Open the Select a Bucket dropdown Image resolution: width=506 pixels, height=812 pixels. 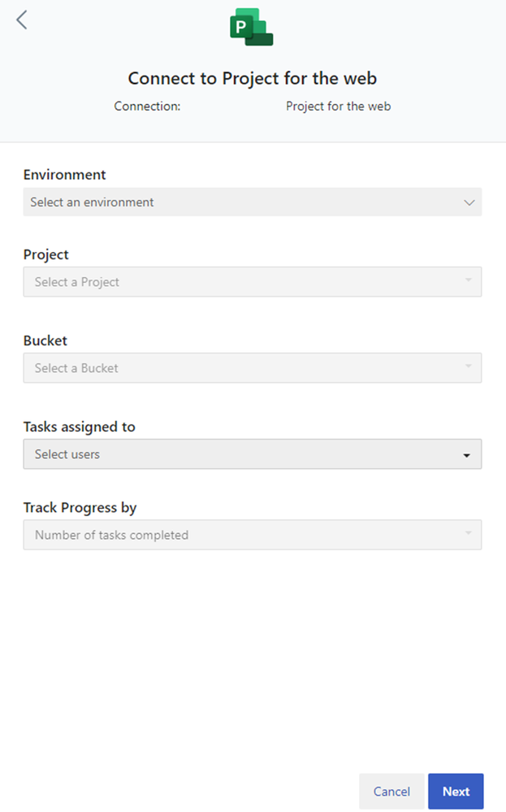coord(253,367)
